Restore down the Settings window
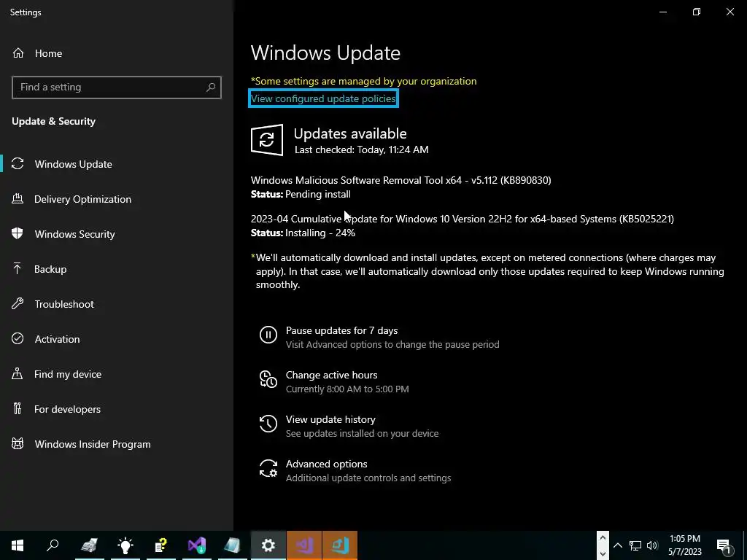The image size is (747, 560). pyautogui.click(x=697, y=12)
